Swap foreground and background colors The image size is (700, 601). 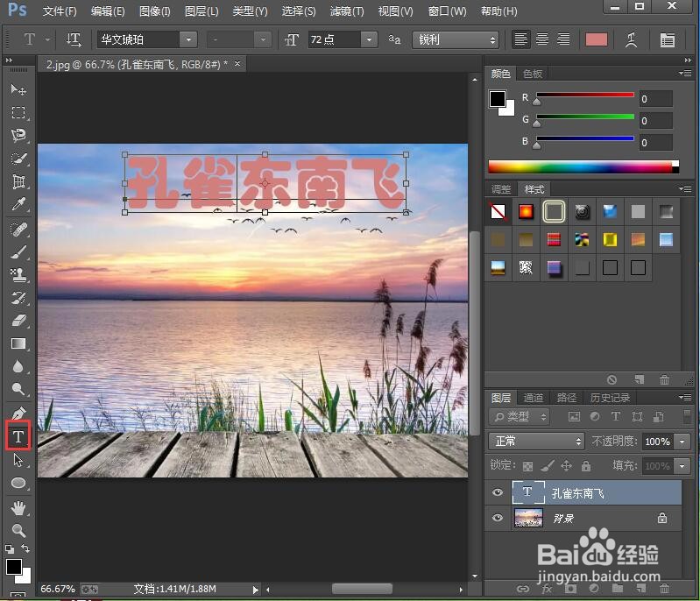pos(25,548)
